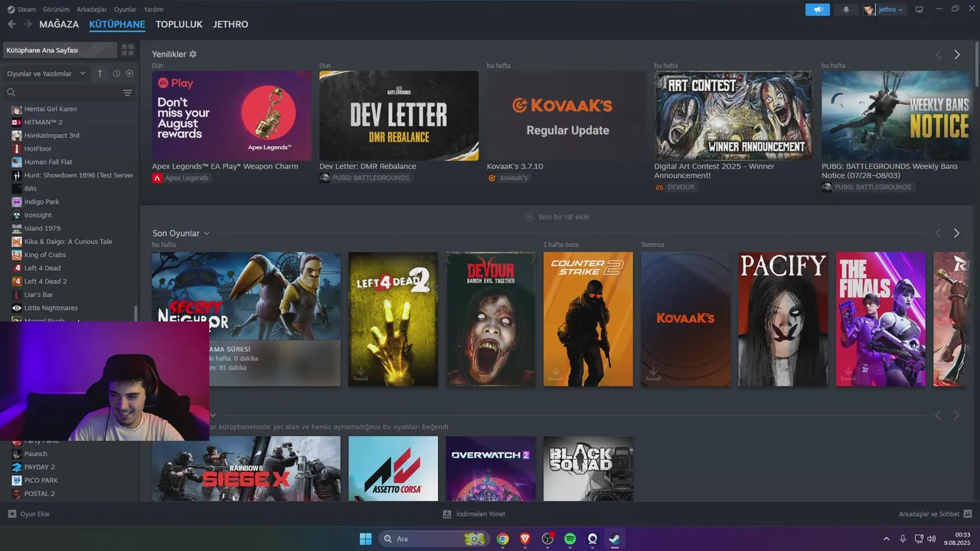
Task: Open Brave browser from the taskbar
Action: [x=525, y=539]
